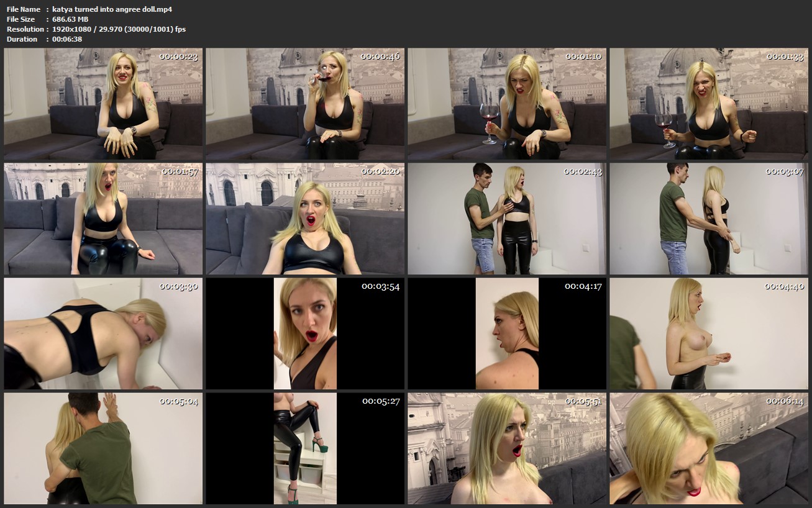Choose the thumbnail stamped 00:04:40

[709, 333]
